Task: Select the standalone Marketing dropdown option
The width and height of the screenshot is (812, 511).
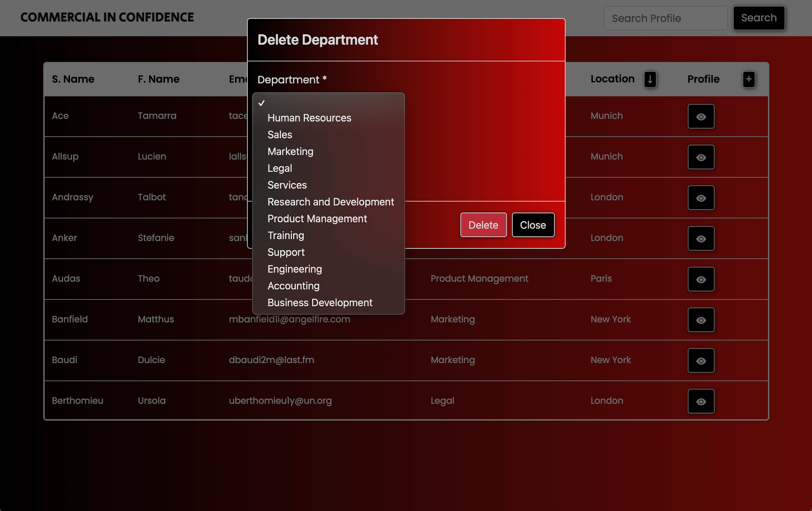Action: coord(329,151)
